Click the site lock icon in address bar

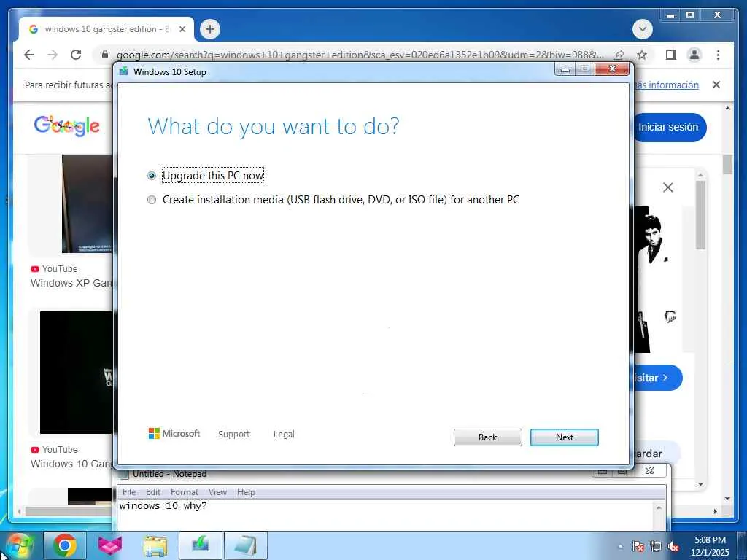105,55
